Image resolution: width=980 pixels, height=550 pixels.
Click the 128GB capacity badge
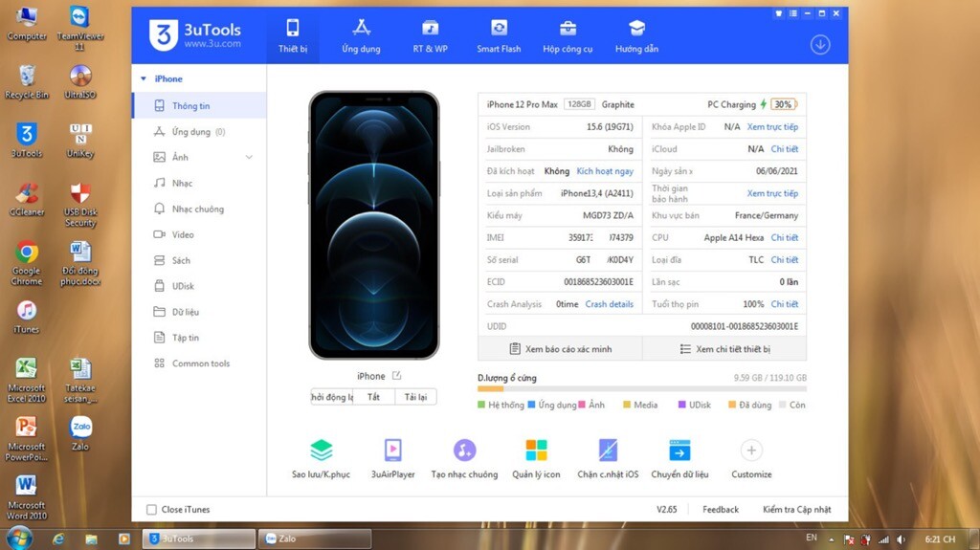[579, 104]
